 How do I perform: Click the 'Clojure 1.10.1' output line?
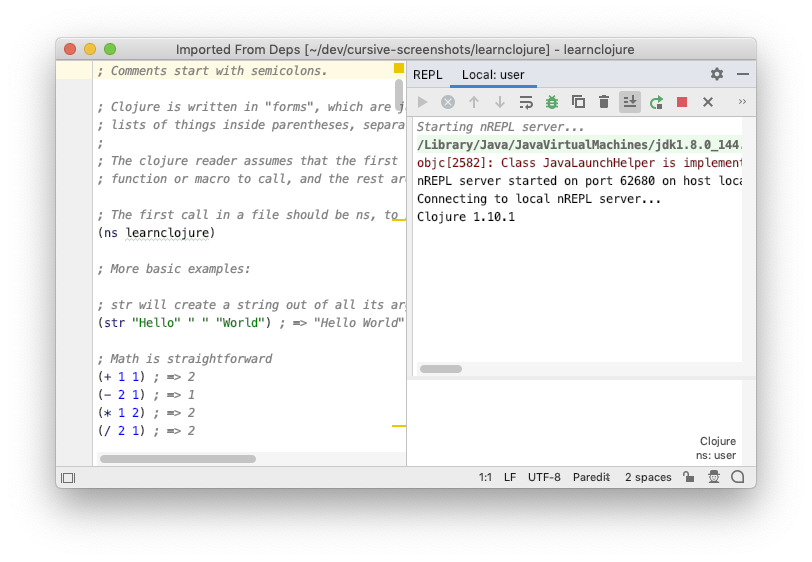(466, 217)
